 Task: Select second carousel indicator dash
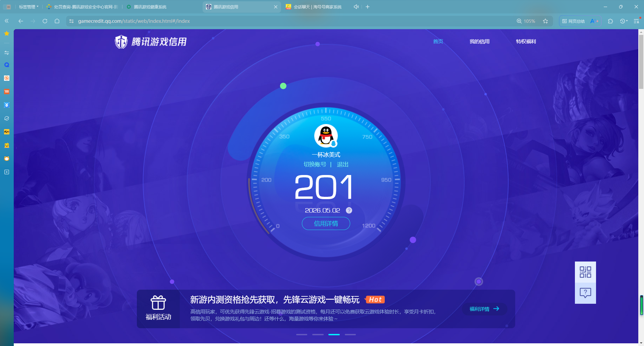coord(318,335)
